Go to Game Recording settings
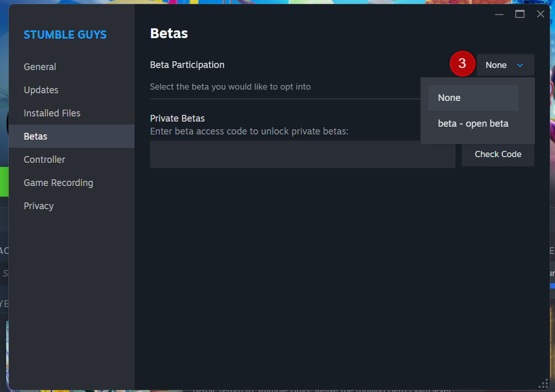This screenshot has height=392, width=555. 58,182
